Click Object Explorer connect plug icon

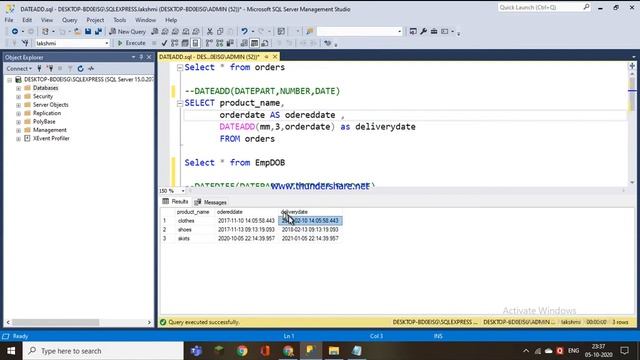pyautogui.click(x=40, y=69)
